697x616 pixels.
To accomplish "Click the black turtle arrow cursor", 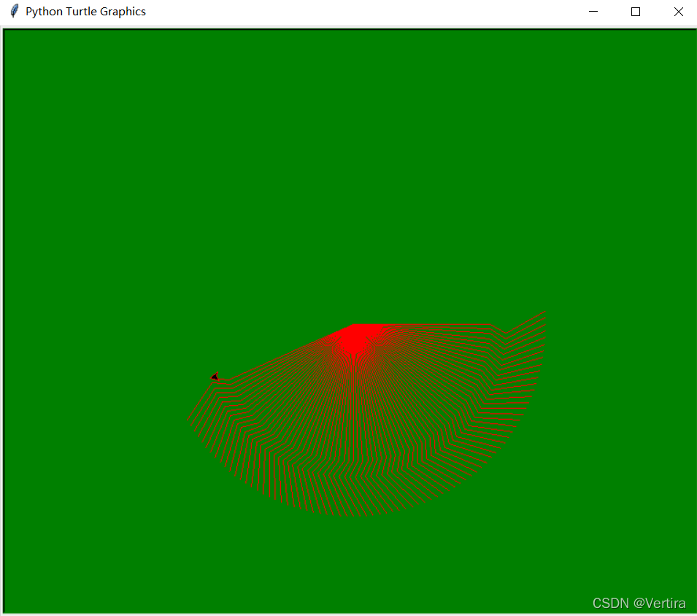I will 215,377.
